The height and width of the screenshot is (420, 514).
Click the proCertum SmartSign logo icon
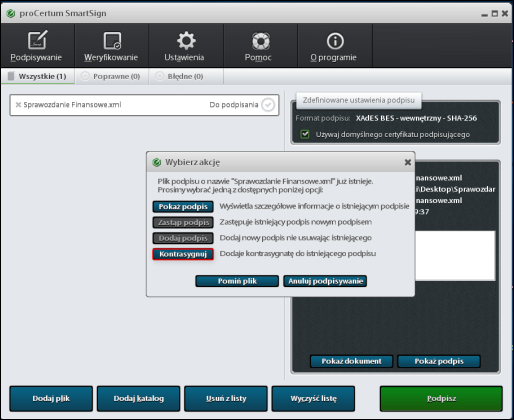click(x=11, y=13)
